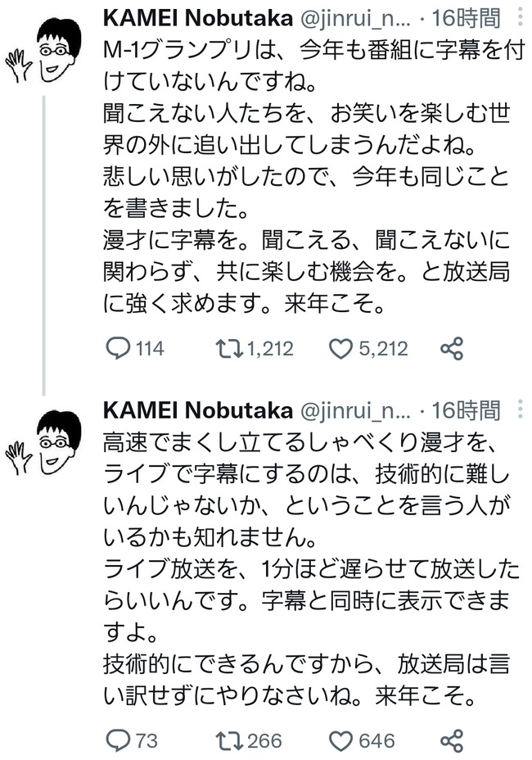Open the 16時間 timestamp of the second tweet

tap(466, 410)
